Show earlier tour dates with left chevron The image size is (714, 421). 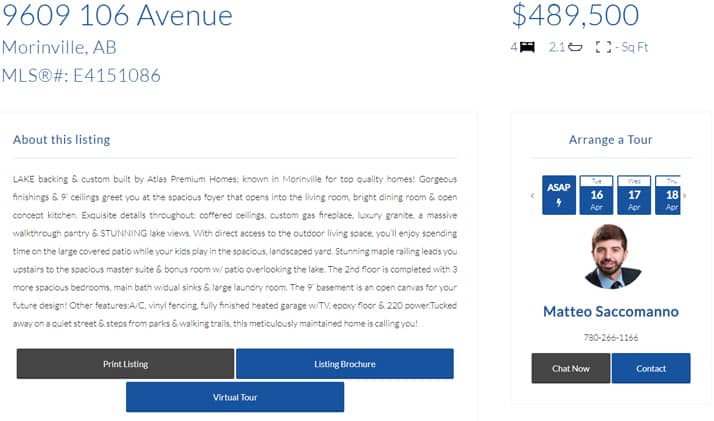(x=532, y=196)
